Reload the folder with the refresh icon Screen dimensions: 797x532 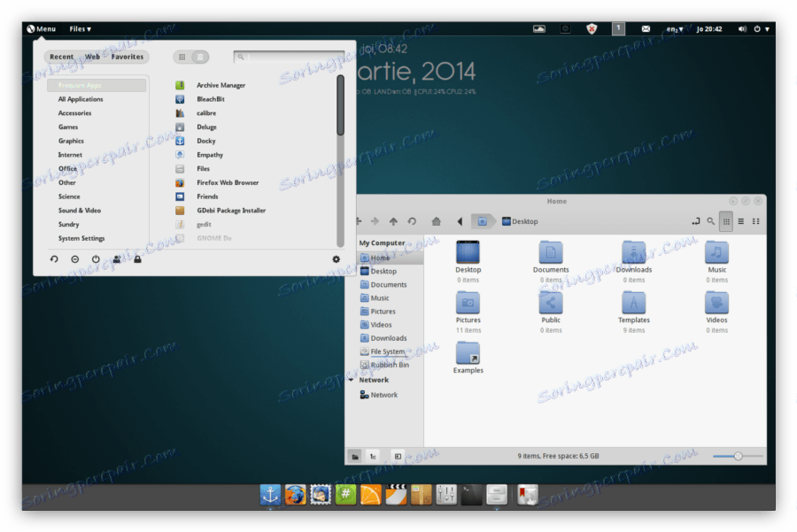point(412,221)
